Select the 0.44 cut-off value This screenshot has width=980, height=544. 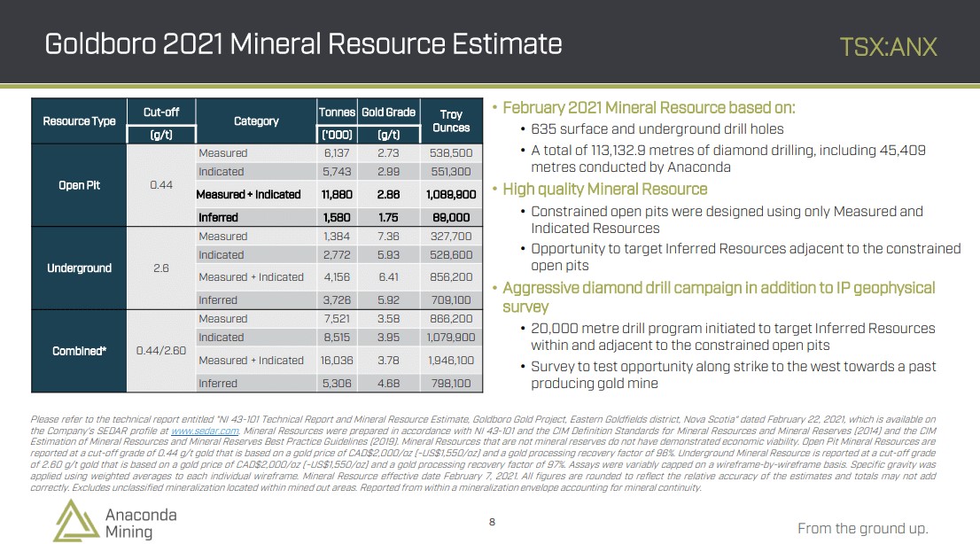coord(161,185)
